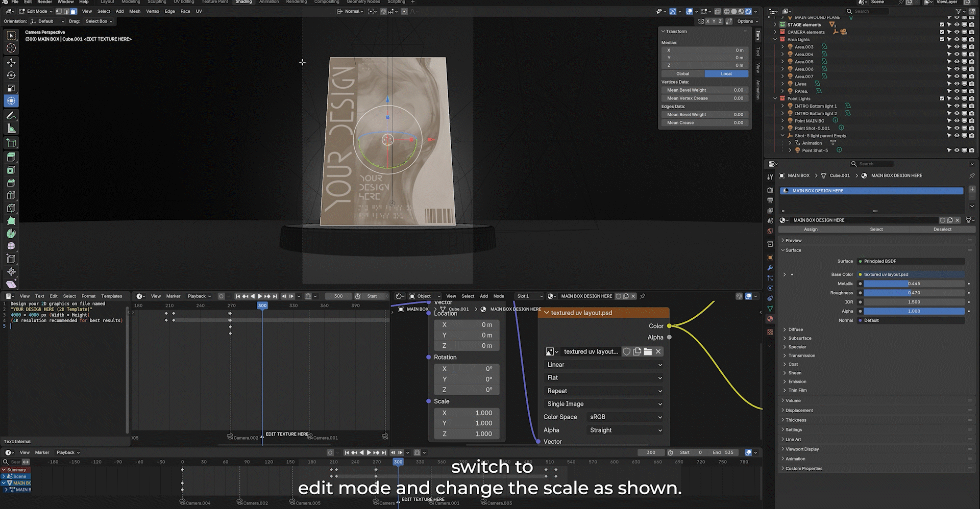Activate the Select Box tool icon
980x509 pixels.
[x=11, y=35]
